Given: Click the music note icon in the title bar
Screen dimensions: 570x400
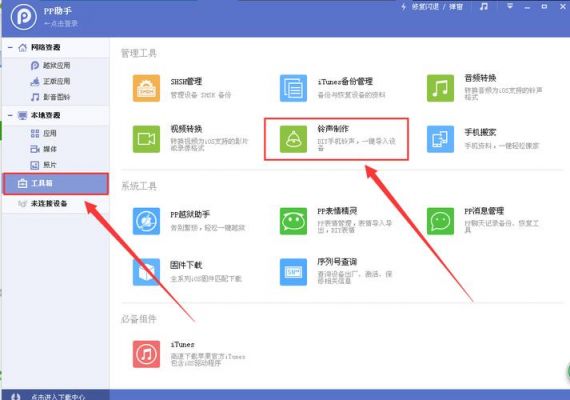Looking at the screenshot, I should (x=483, y=6).
